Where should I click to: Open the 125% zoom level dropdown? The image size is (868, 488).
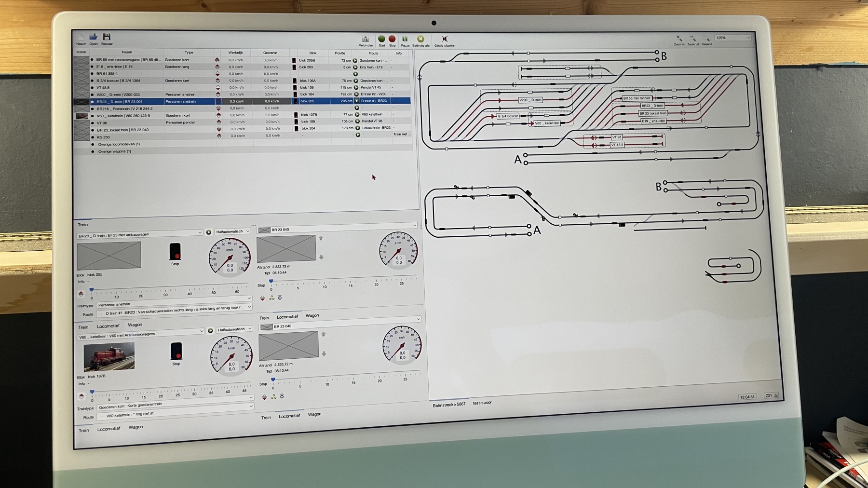(733, 38)
